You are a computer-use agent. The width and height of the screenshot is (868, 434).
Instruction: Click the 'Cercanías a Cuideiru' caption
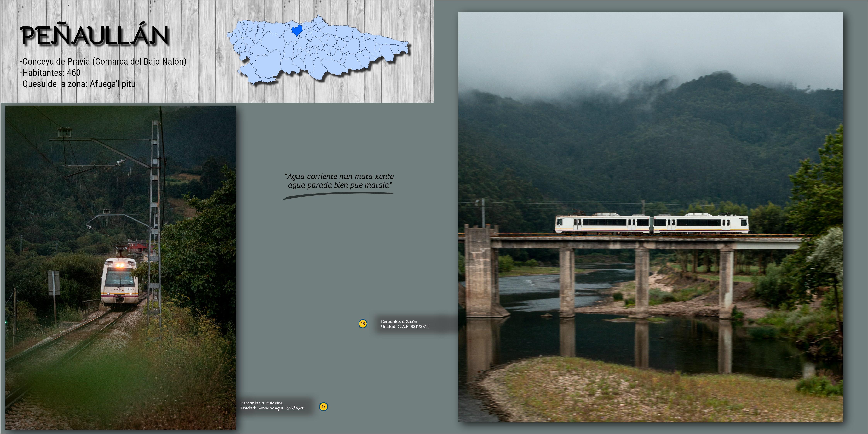click(x=261, y=403)
